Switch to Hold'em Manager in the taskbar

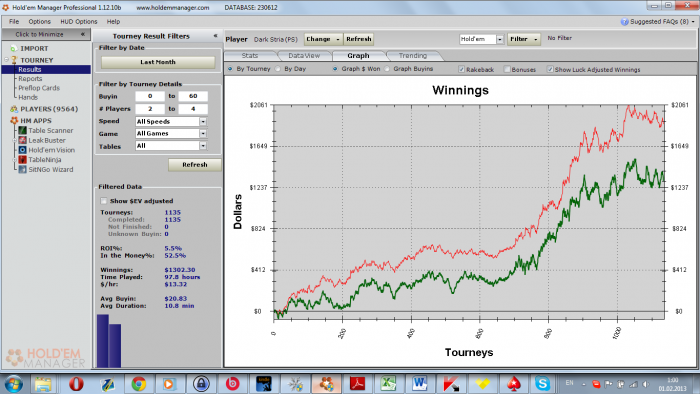click(326, 384)
